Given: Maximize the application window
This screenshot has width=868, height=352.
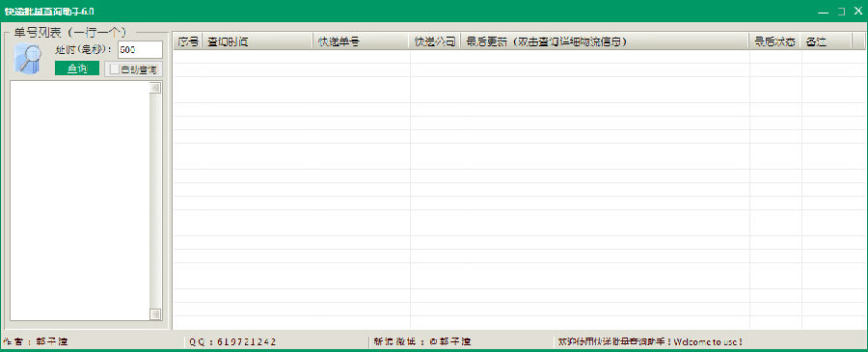Looking at the screenshot, I should click(841, 11).
